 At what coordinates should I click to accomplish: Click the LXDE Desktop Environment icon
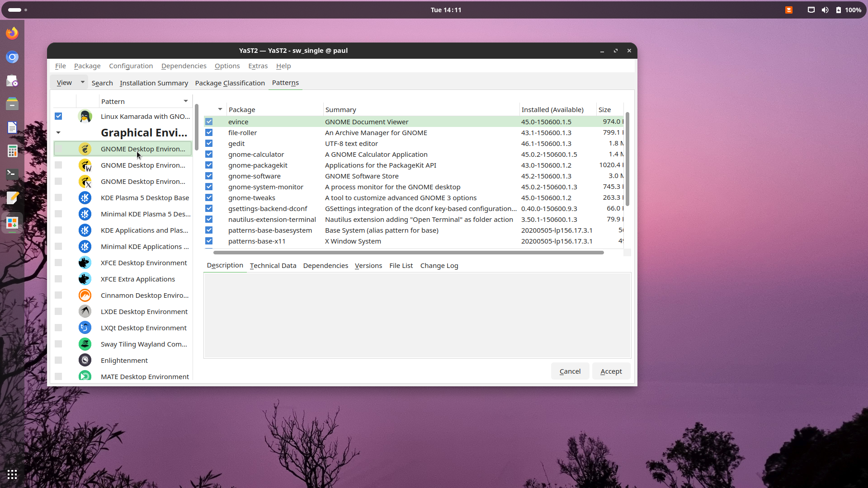85,311
